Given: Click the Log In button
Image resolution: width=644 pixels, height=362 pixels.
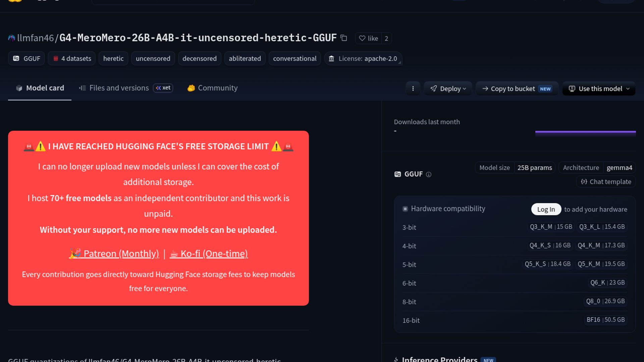Looking at the screenshot, I should [546, 209].
